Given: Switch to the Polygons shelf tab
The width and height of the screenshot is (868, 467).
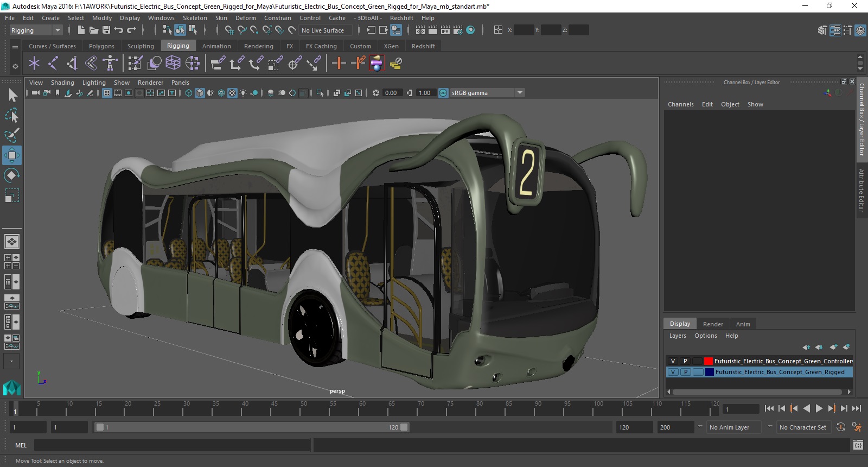Looking at the screenshot, I should pyautogui.click(x=101, y=46).
